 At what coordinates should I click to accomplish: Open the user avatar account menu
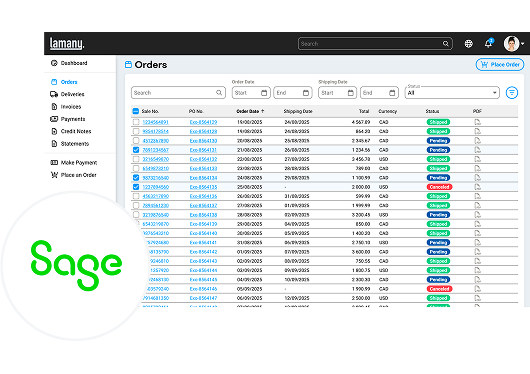coord(513,44)
